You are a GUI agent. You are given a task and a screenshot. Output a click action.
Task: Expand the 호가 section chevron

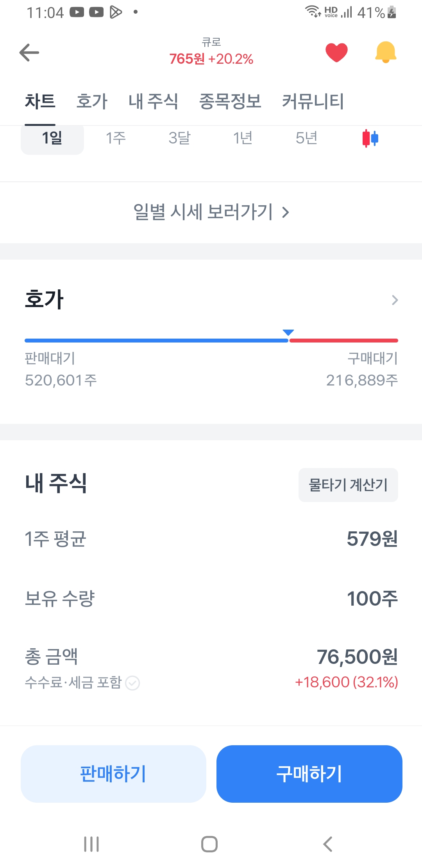click(x=395, y=300)
